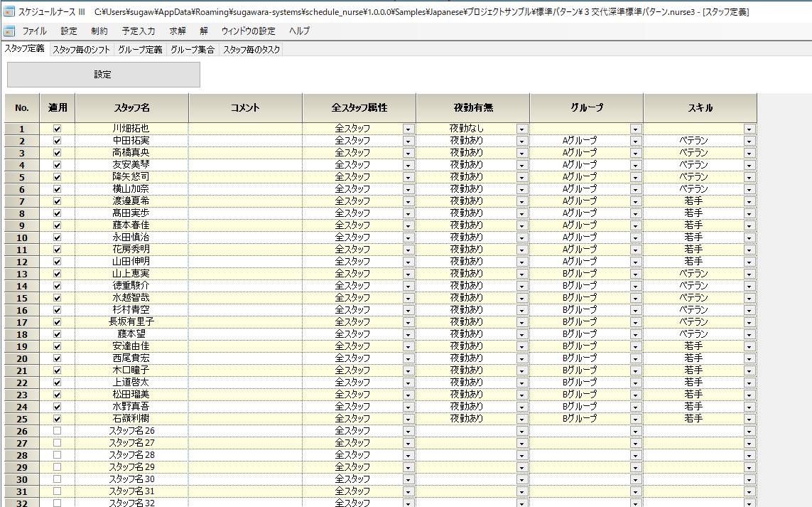Open スキル dropdown for 安達由佳

749,347
